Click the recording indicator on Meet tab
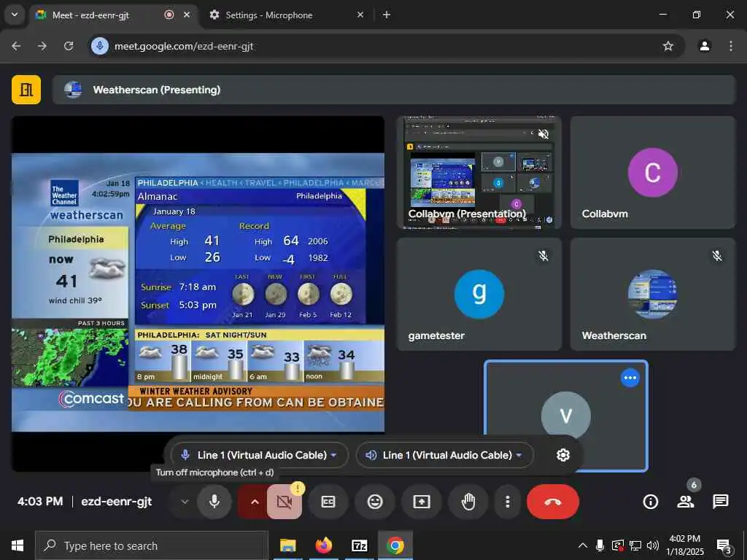The width and height of the screenshot is (747, 560). pos(169,15)
